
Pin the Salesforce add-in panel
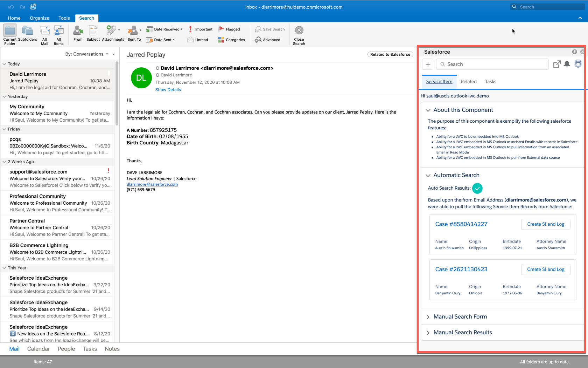(574, 52)
